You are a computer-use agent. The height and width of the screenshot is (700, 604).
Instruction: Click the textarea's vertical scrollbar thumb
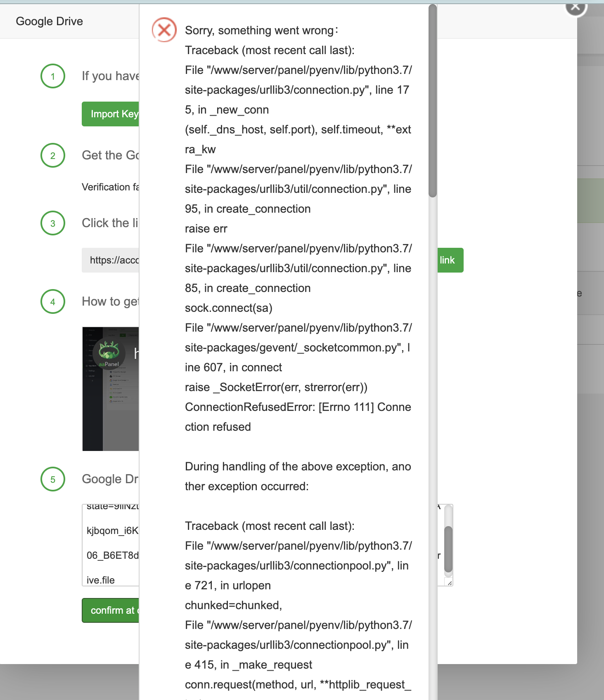coord(448,549)
